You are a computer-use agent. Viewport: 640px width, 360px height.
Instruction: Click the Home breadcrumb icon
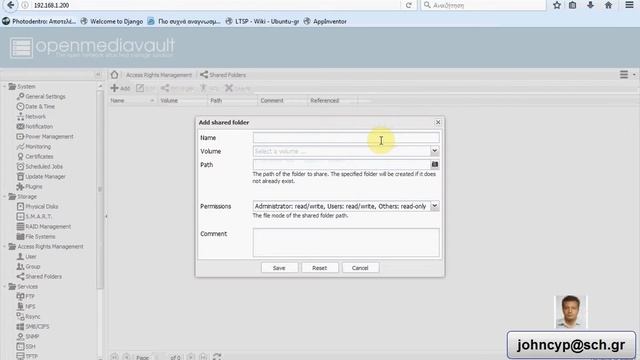pos(114,75)
